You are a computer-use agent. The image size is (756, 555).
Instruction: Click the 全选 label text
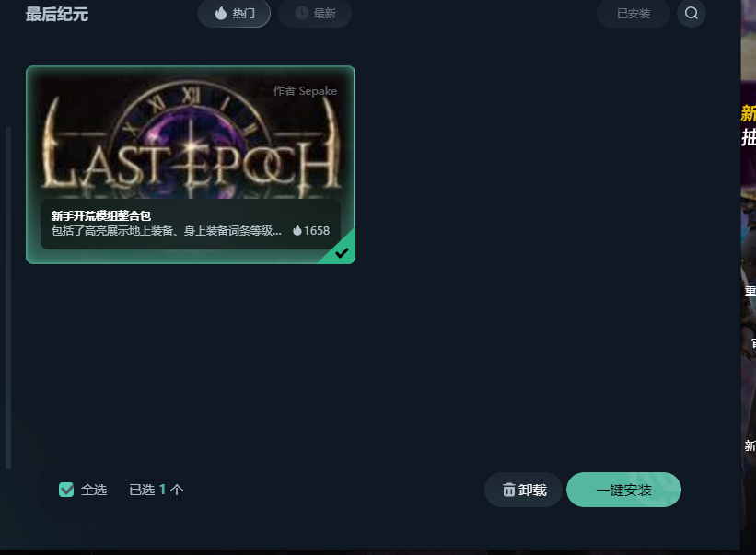(x=94, y=490)
